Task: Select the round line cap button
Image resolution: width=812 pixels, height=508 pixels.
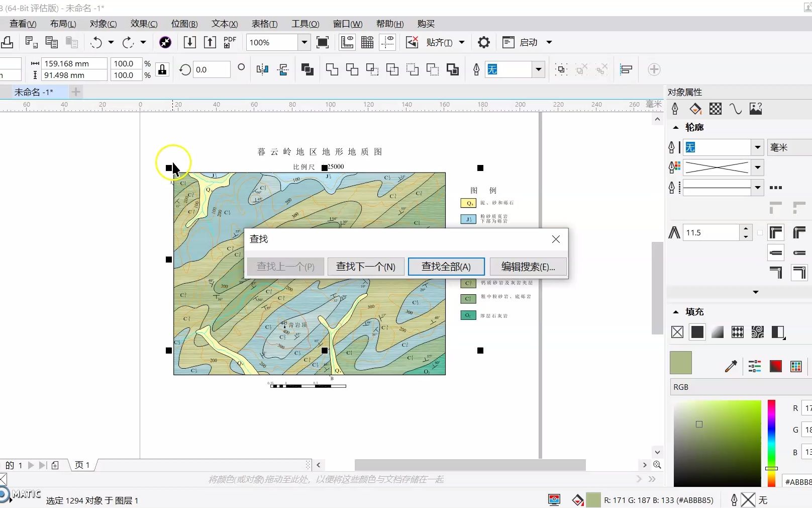Action: tap(799, 252)
